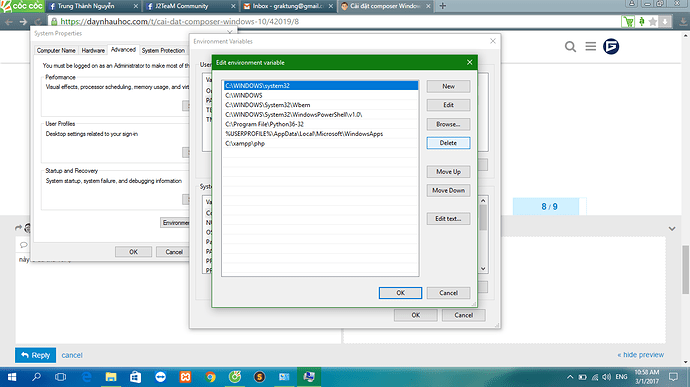Image resolution: width=690 pixels, height=387 pixels.
Task: Click the Windows Start button
Action: coord(12,377)
